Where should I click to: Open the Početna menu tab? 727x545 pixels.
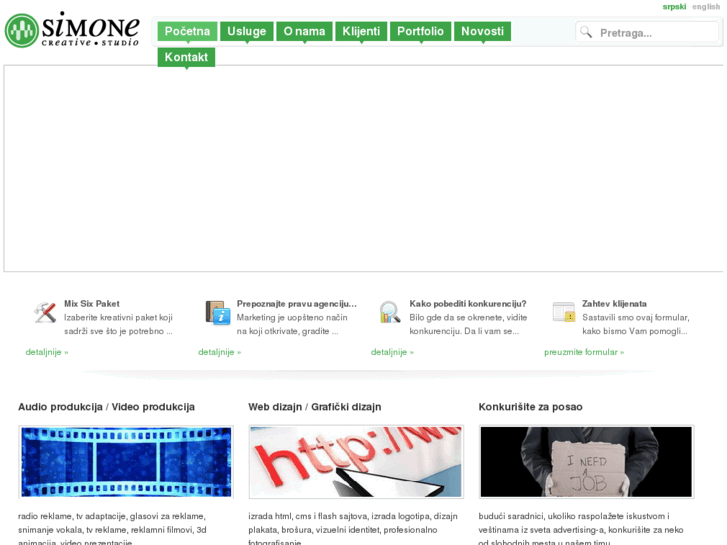(x=187, y=31)
